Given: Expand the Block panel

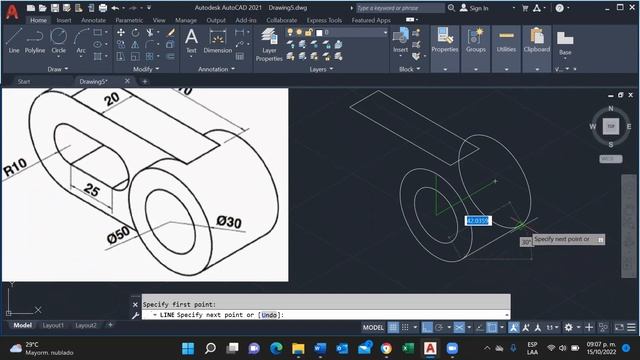Looking at the screenshot, I should 409,69.
